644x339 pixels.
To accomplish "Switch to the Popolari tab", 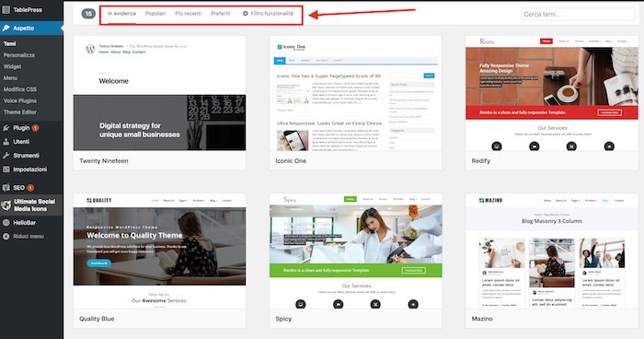I will tap(155, 14).
